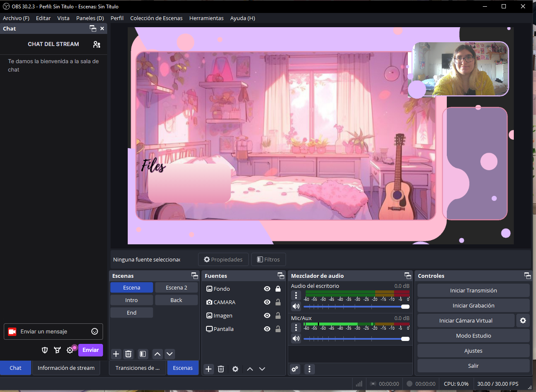
Task: Pop out the Escenas dock
Action: point(195,276)
